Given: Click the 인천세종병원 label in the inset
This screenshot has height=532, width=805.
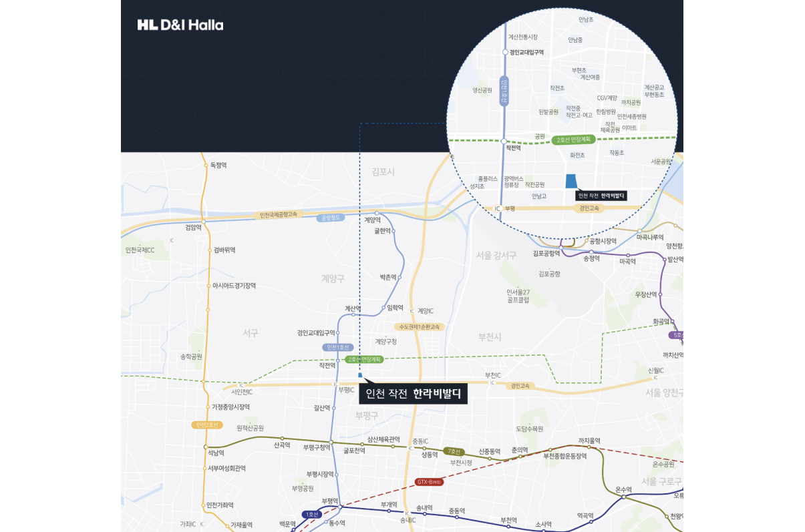Looking at the screenshot, I should (632, 116).
